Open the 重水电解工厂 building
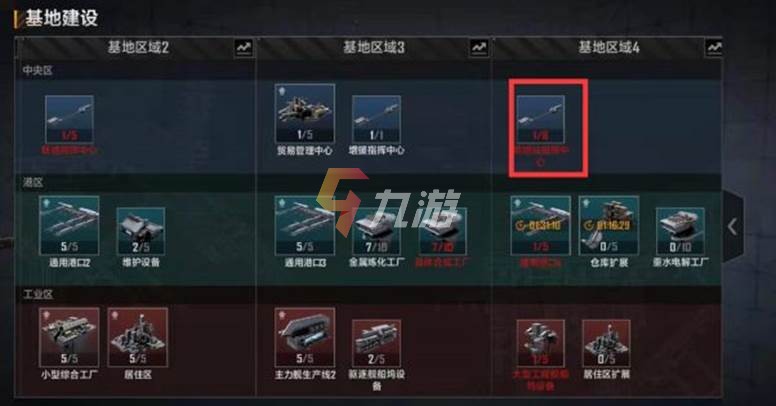776x406 pixels. coord(680,231)
